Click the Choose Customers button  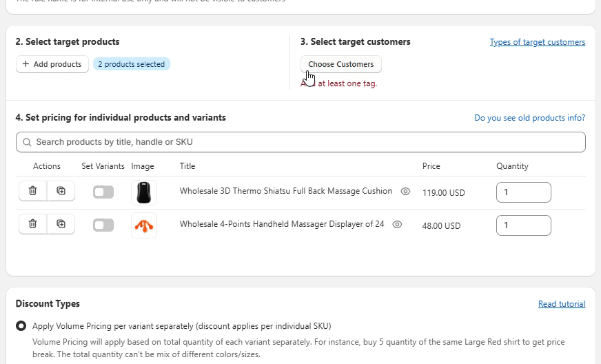[x=340, y=64]
